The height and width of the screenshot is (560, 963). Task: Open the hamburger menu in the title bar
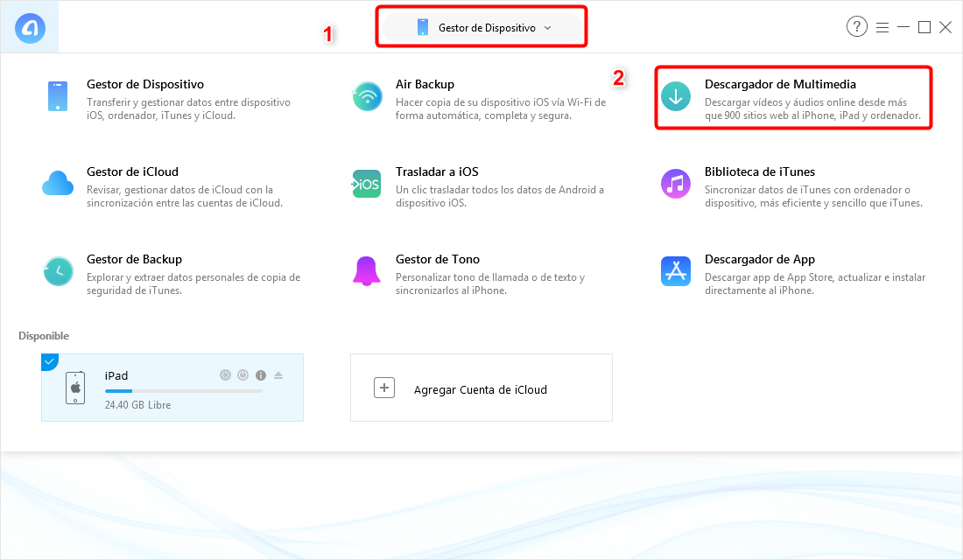(x=882, y=28)
